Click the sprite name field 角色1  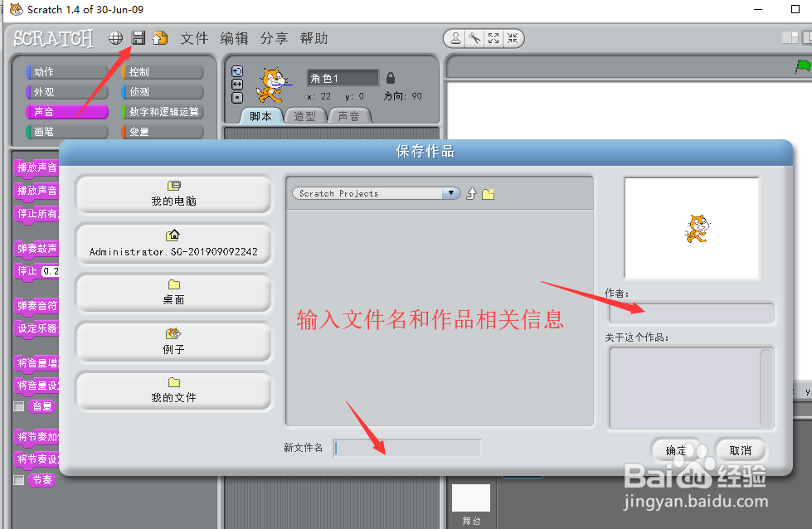click(x=343, y=78)
